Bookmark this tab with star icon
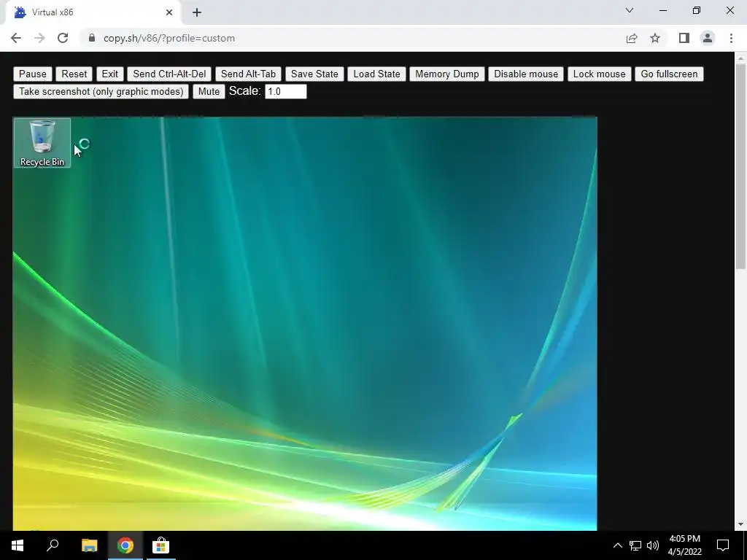This screenshot has width=747, height=560. click(655, 38)
